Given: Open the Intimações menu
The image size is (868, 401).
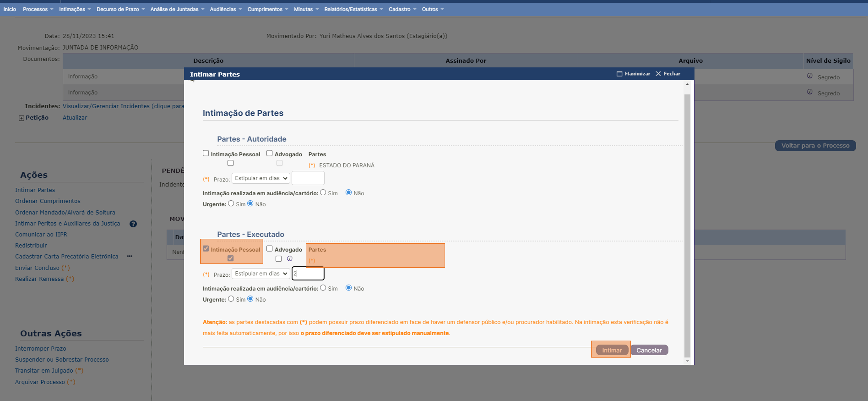Looking at the screenshot, I should pos(75,9).
